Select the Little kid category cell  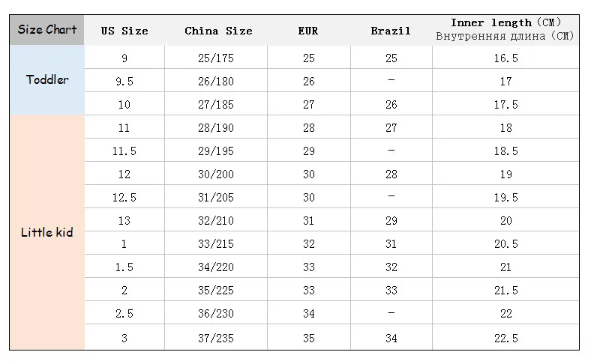(x=46, y=232)
